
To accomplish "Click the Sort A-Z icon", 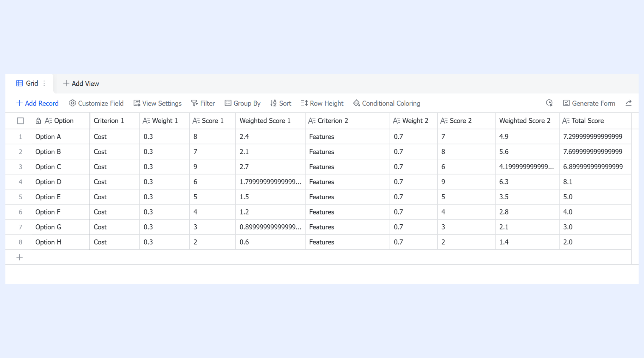I will pyautogui.click(x=273, y=103).
